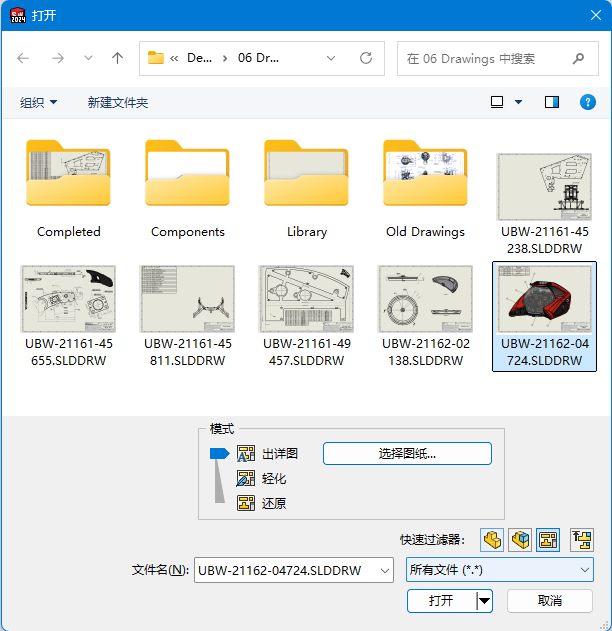Screen dimensions: 612x631
Task: Select the 还原 (Resolved) mode
Action: (x=247, y=504)
